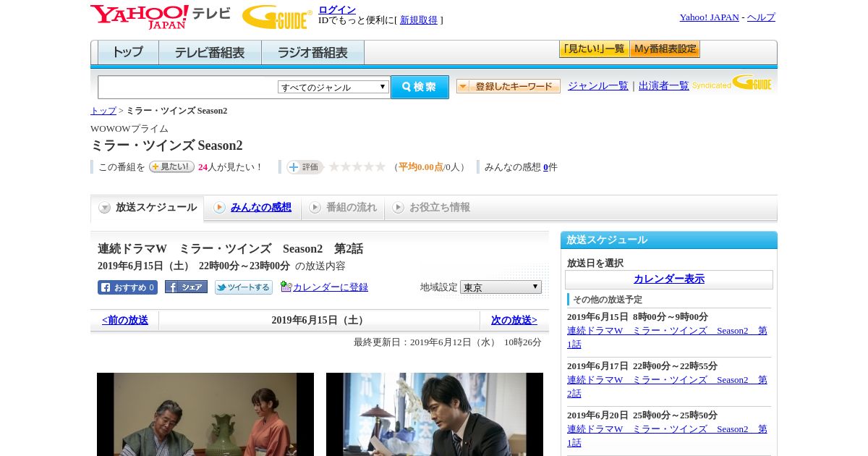Click the 評価 rating button
This screenshot has height=456, width=868.
[305, 167]
